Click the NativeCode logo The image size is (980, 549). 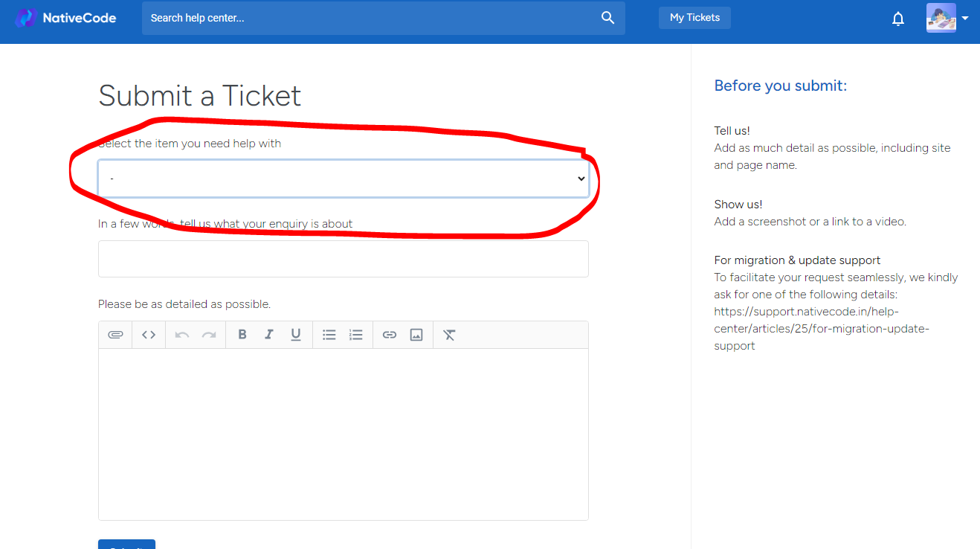tap(66, 18)
